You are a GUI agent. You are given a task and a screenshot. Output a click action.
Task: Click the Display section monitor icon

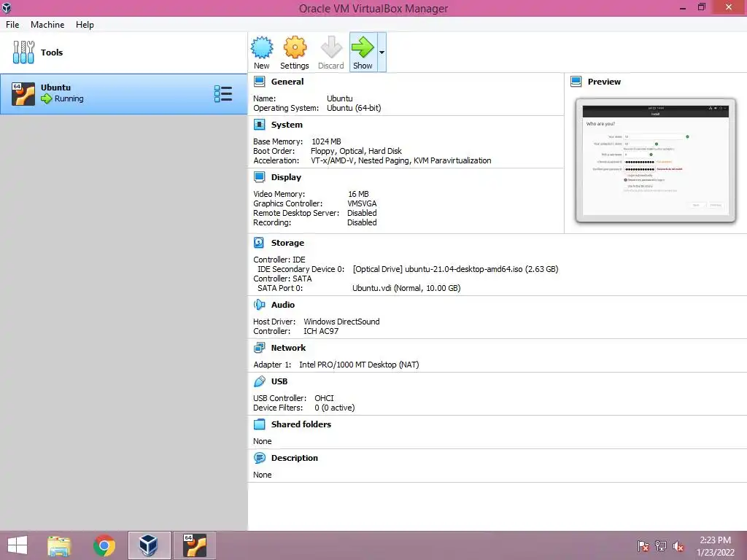click(259, 177)
